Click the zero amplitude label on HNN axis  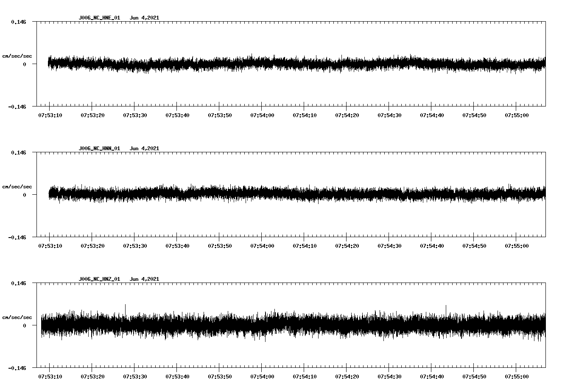click(x=24, y=195)
